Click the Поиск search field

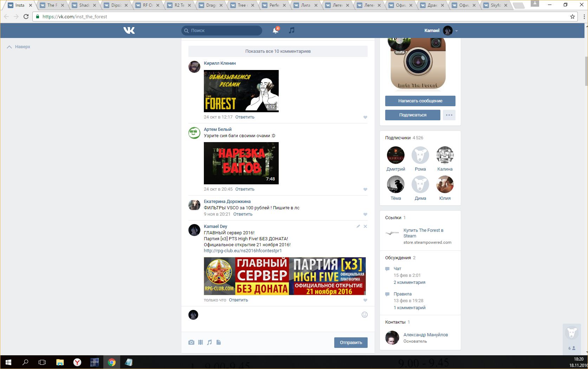[x=222, y=31]
